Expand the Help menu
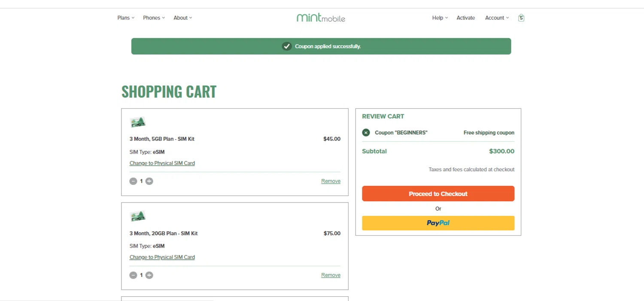This screenshot has width=644, height=301. pyautogui.click(x=440, y=18)
